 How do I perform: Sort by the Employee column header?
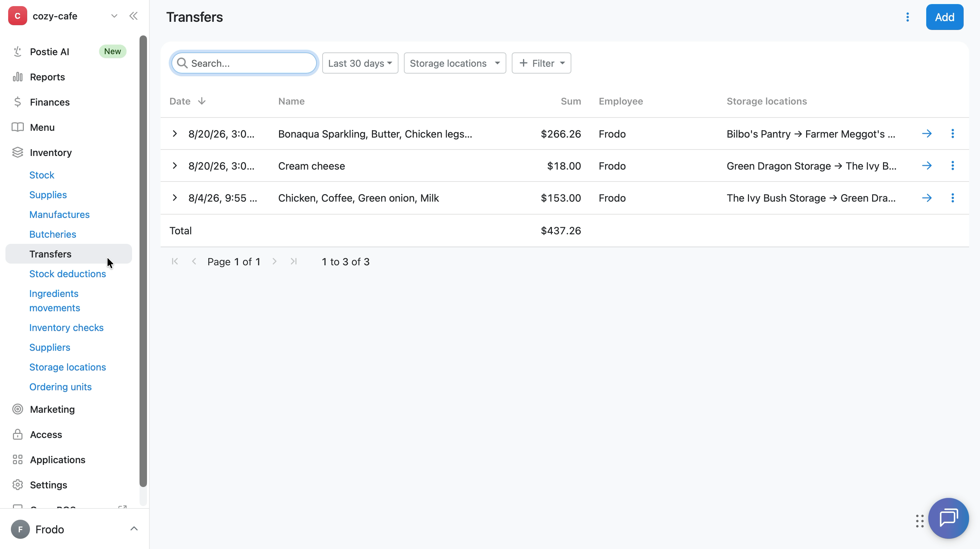621,101
